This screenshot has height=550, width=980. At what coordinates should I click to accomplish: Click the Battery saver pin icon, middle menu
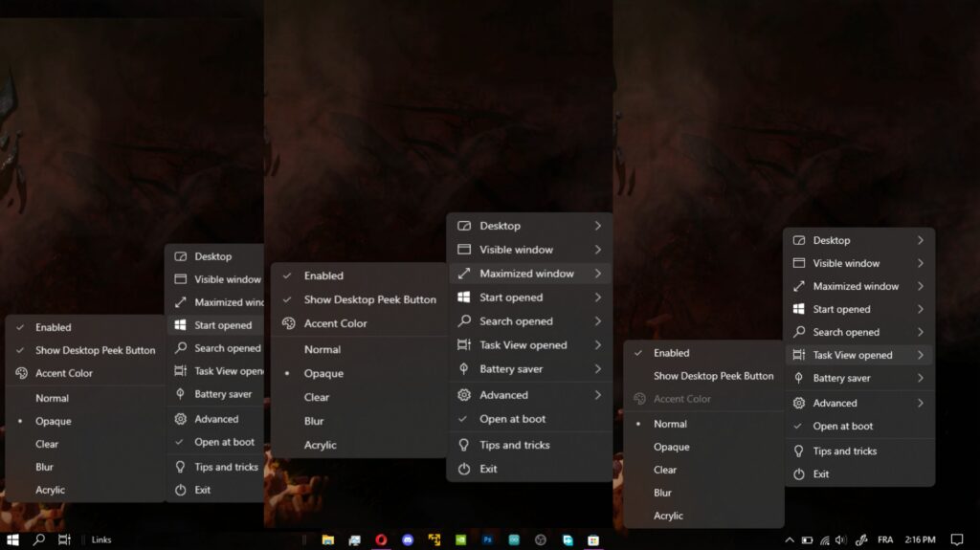464,369
